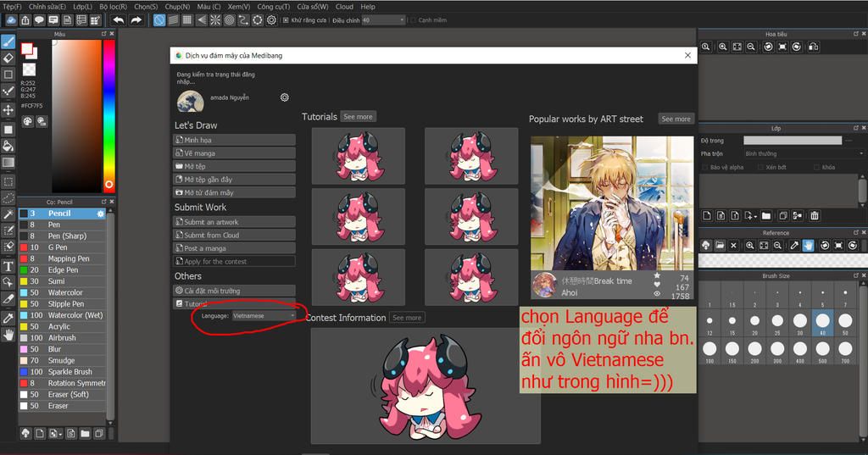Close the Medibang cloud service dialog

pyautogui.click(x=687, y=55)
